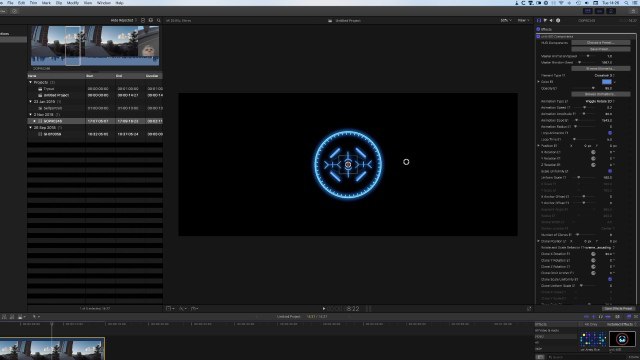Viewport: 640px width, 360px height.
Task: Adjust the Animation Speed slider
Action: coord(584,107)
